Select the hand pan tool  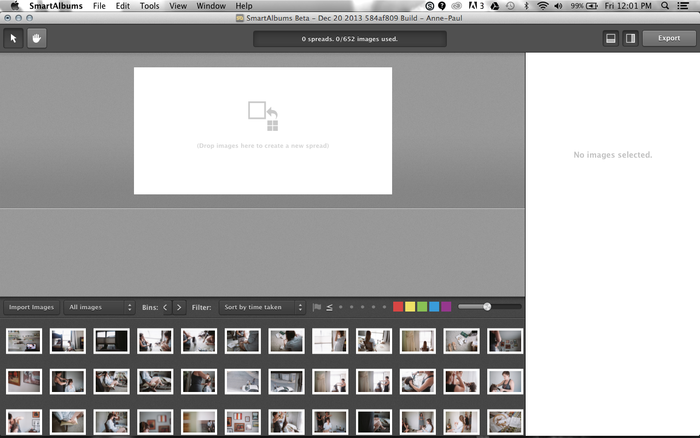37,38
